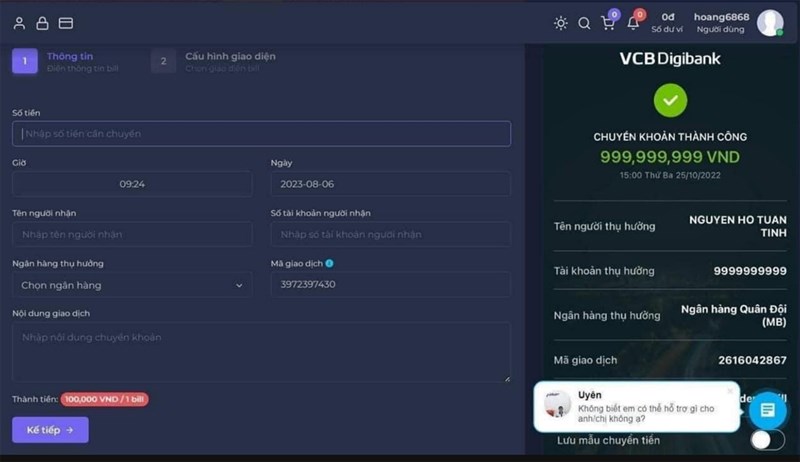The width and height of the screenshot is (800, 462).
Task: Click the Mã giao dịch field 3972397430
Action: pos(390,285)
